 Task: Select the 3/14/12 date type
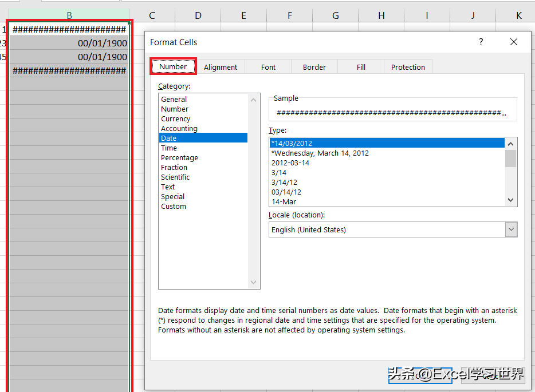pos(387,182)
